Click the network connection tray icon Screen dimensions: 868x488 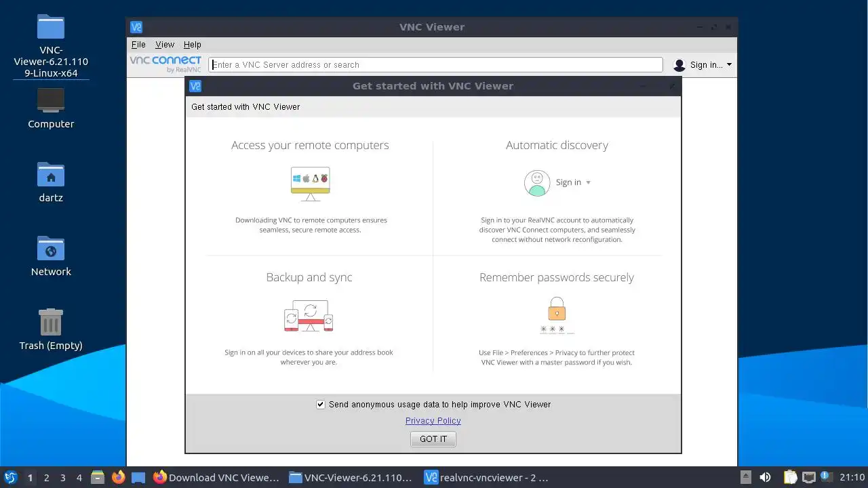click(x=808, y=478)
